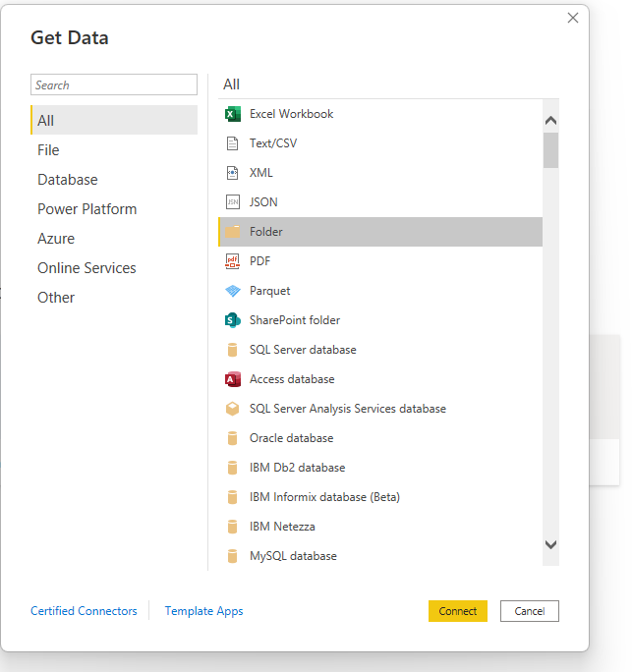
Task: Choose the IBM Netezza text label
Action: pos(282,527)
